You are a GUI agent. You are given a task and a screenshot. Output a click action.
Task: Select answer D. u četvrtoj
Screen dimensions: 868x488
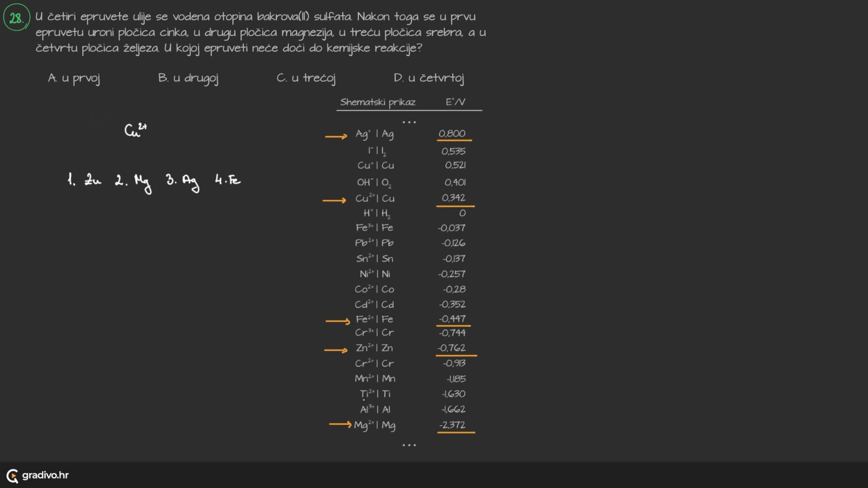[x=429, y=78]
